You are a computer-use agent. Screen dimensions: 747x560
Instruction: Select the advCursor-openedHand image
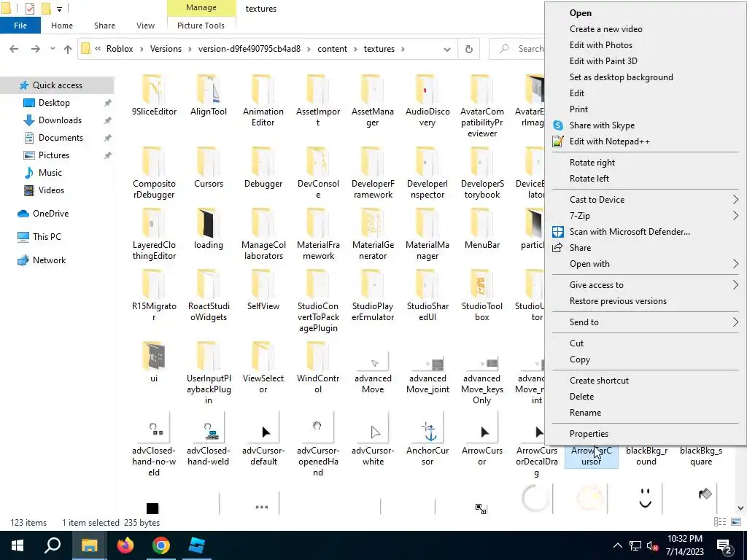pos(318,444)
